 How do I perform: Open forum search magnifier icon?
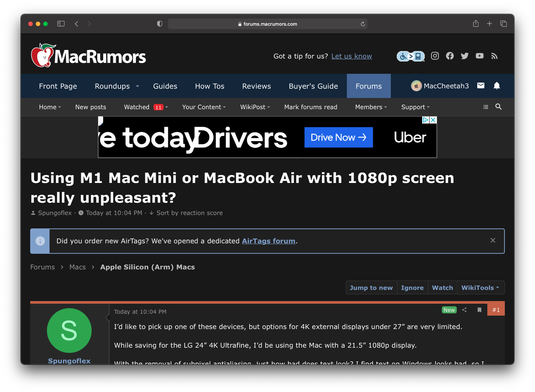pos(498,107)
